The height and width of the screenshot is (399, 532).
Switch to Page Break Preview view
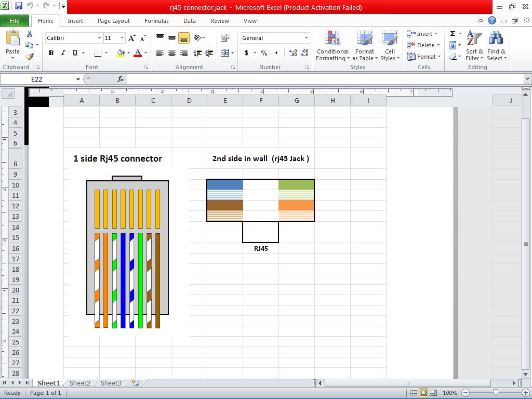433,393
